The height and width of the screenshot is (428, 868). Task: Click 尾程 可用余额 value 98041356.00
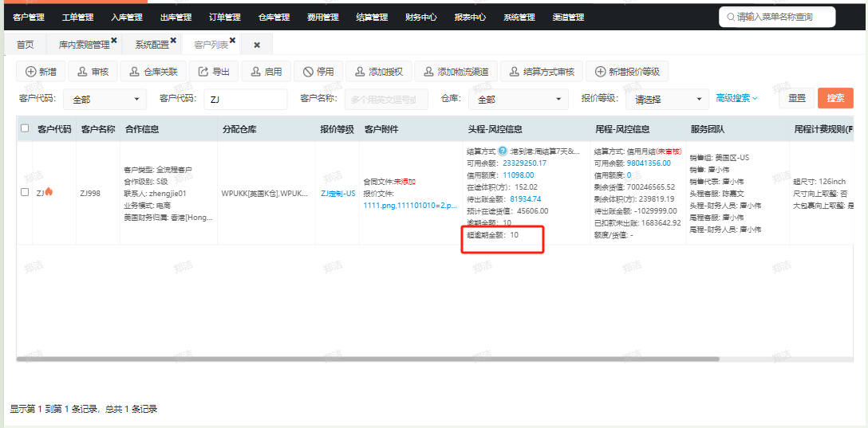coord(649,163)
